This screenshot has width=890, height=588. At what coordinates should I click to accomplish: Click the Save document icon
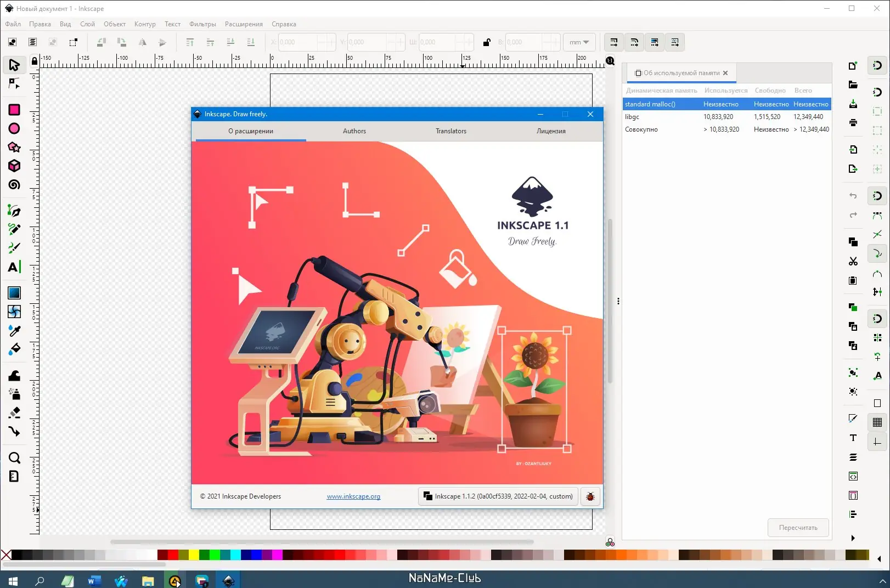pyautogui.click(x=853, y=104)
